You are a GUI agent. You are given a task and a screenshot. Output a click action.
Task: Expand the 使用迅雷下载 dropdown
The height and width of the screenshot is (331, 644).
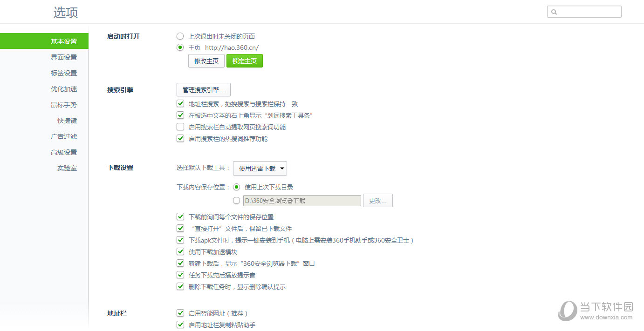click(260, 169)
